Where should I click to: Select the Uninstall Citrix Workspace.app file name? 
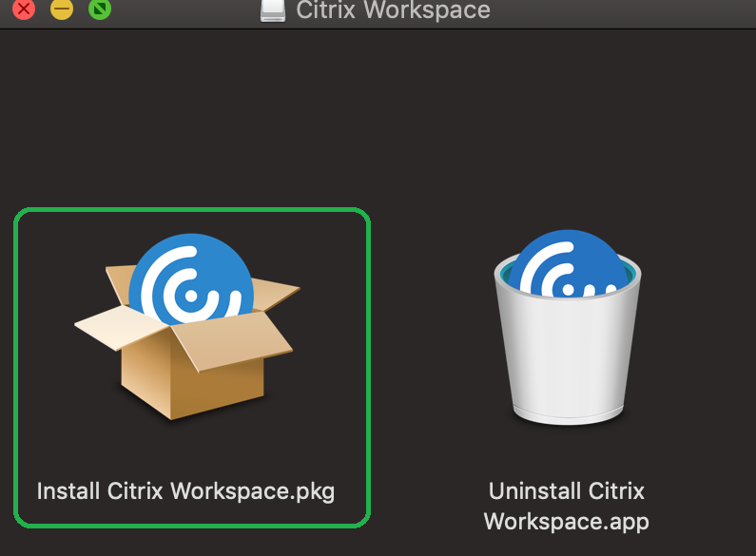pyautogui.click(x=567, y=507)
